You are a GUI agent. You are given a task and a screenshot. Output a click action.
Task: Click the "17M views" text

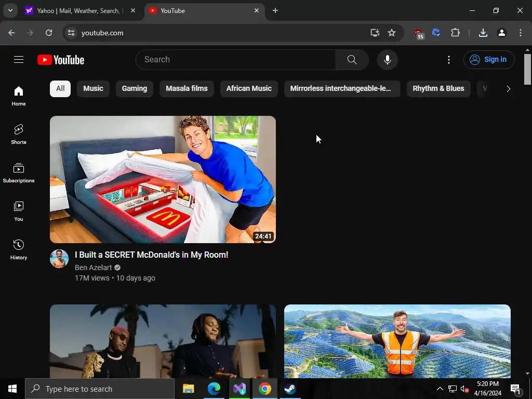tap(92, 278)
